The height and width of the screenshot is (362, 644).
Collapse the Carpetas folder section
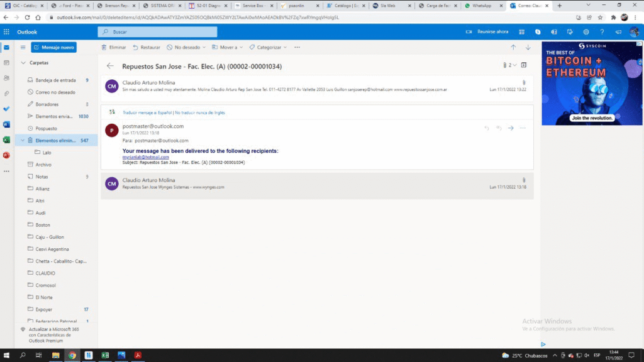[x=23, y=63]
